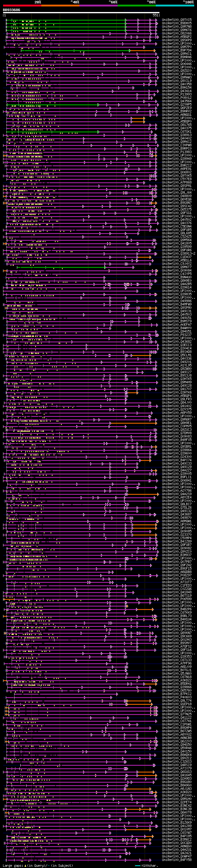Viewport: 197px width, 868px height.
Task: Select the UniRef100_Q06802 label
Action: tap(176, 172)
